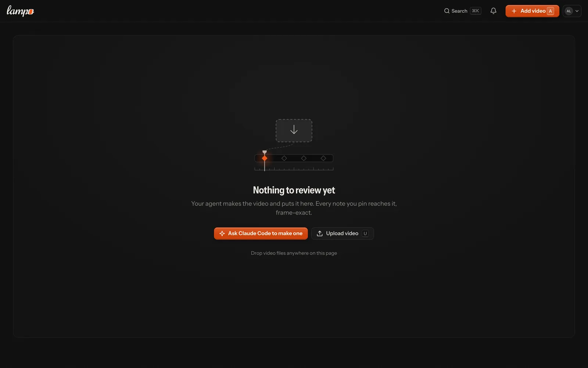Click the Upload video button
The image size is (588, 368).
coord(343,233)
